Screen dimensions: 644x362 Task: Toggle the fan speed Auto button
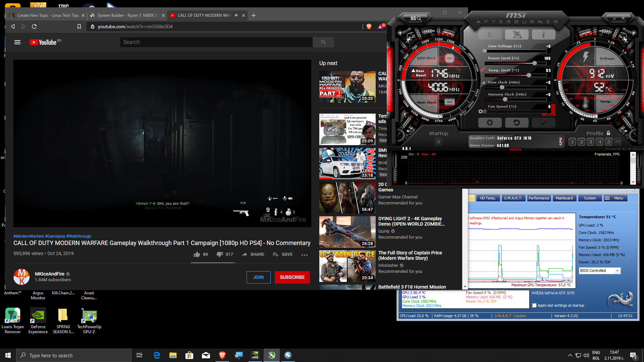tap(549, 115)
